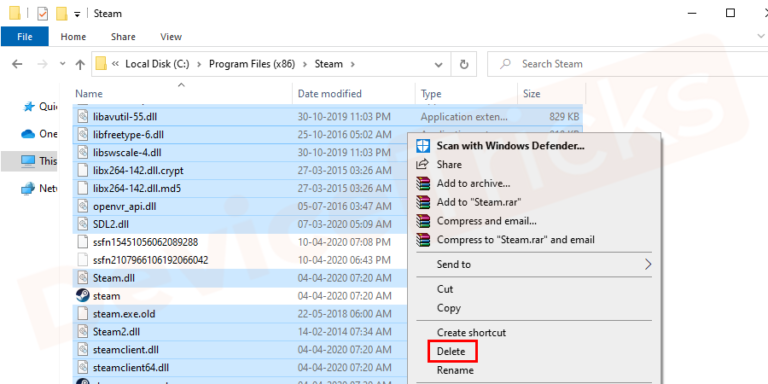Select Local Disk (C:) in breadcrumb

(157, 64)
